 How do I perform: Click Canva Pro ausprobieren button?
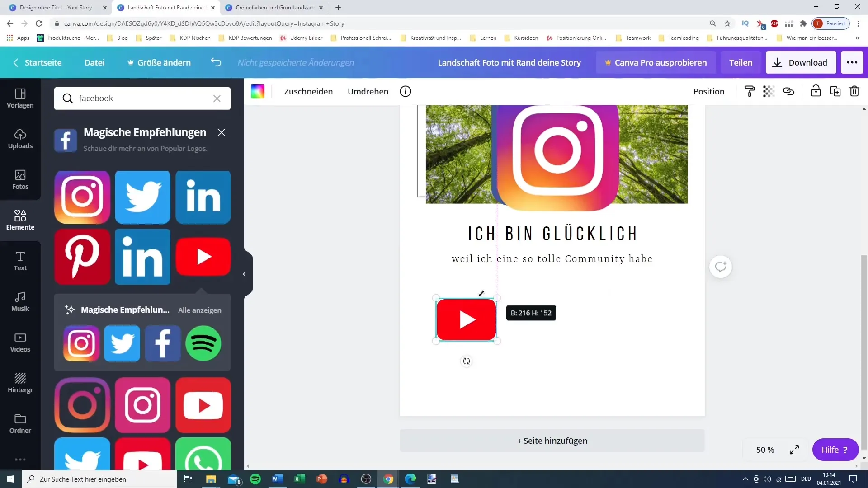pos(656,62)
